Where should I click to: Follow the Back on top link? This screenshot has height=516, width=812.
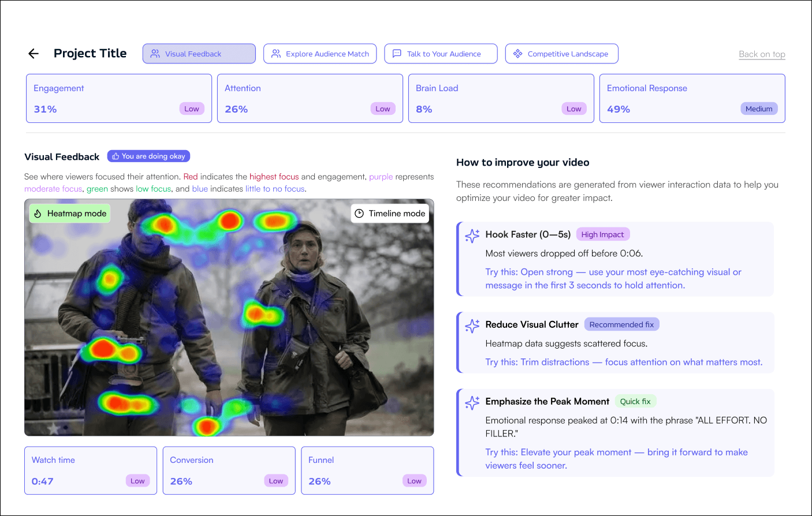click(762, 54)
